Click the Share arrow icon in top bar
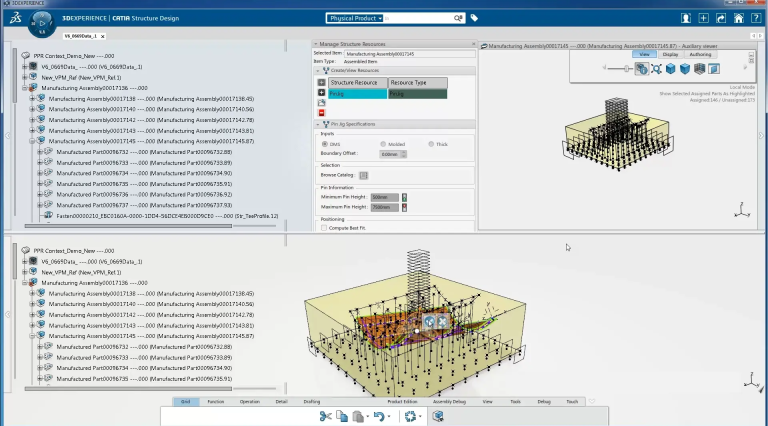This screenshot has width=768, height=426. [722, 18]
